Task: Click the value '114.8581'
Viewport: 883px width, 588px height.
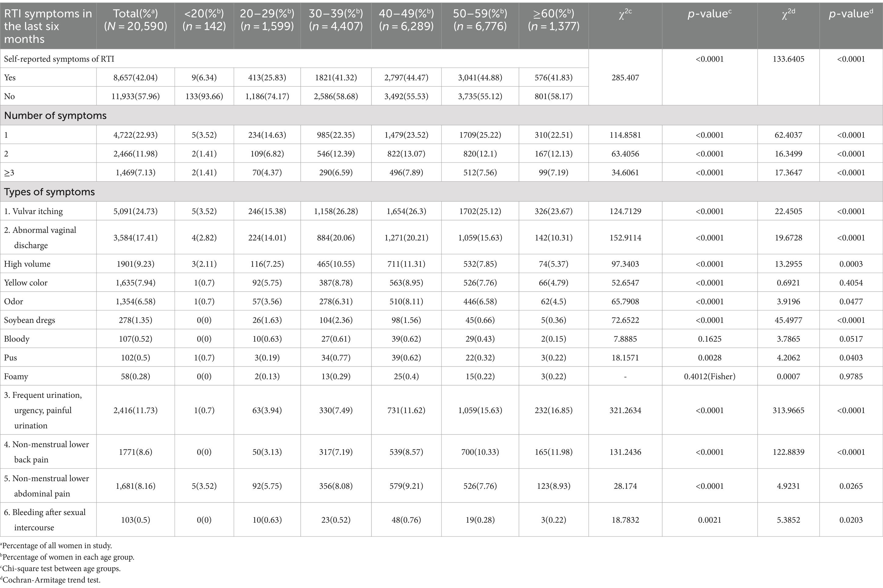Action: tap(625, 135)
